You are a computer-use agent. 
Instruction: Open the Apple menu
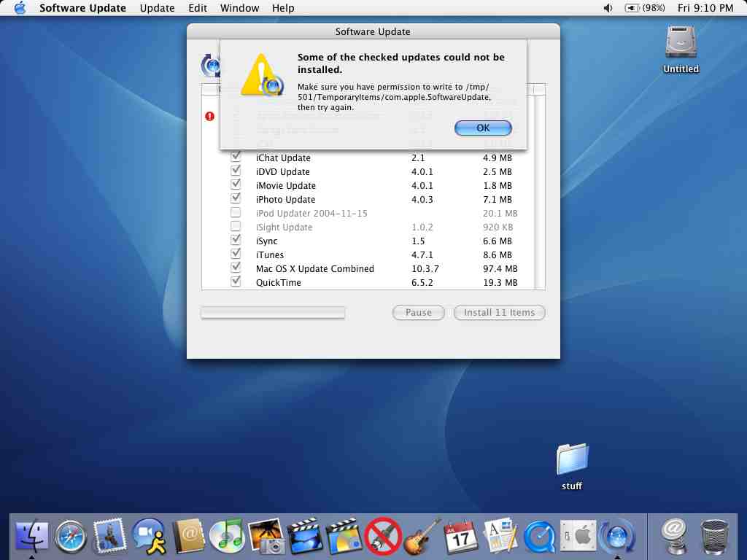pyautogui.click(x=20, y=8)
